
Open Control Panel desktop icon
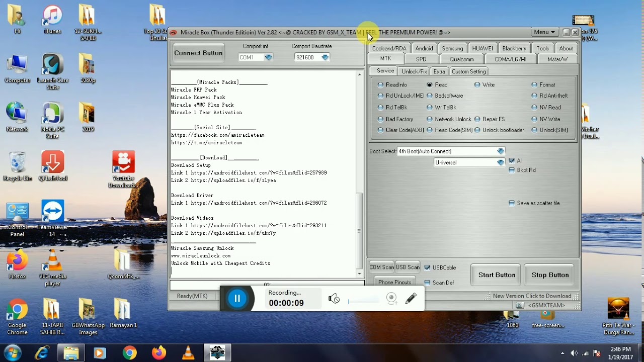[17, 220]
